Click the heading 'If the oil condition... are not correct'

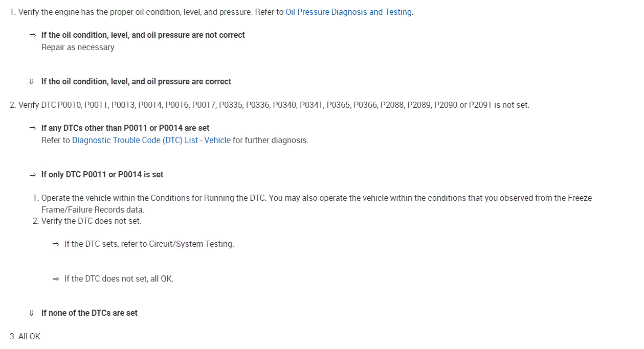tap(143, 35)
